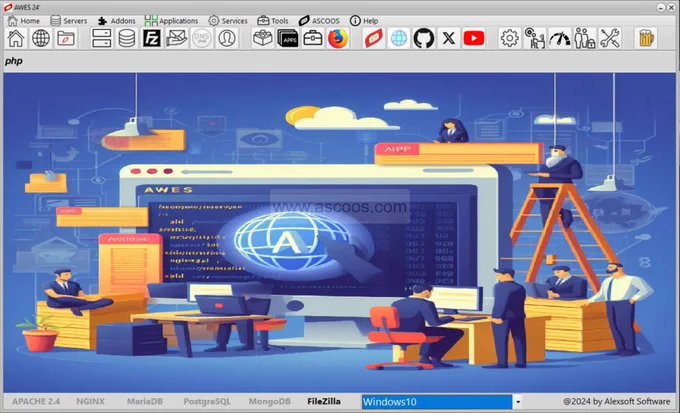Open the Tools menu

[273, 20]
